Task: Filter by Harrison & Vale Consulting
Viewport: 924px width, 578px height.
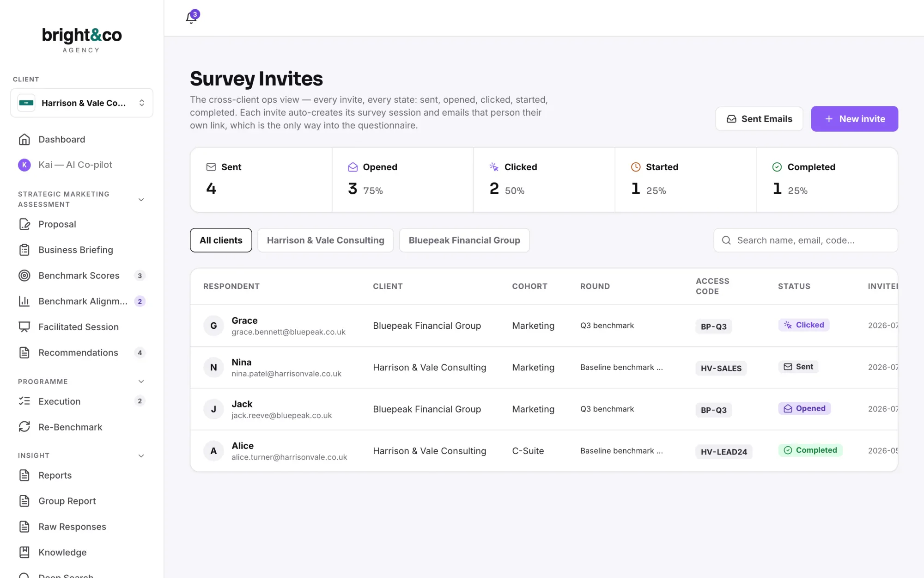Action: (325, 240)
